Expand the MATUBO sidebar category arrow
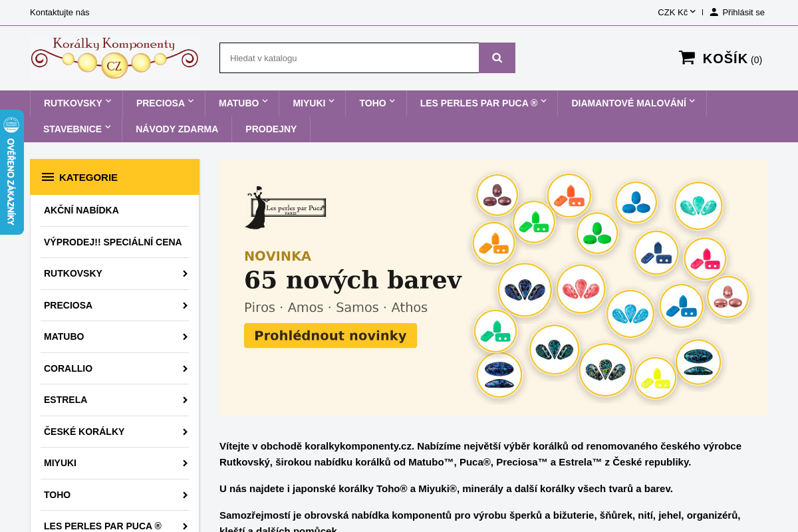This screenshot has height=532, width=798. (185, 336)
